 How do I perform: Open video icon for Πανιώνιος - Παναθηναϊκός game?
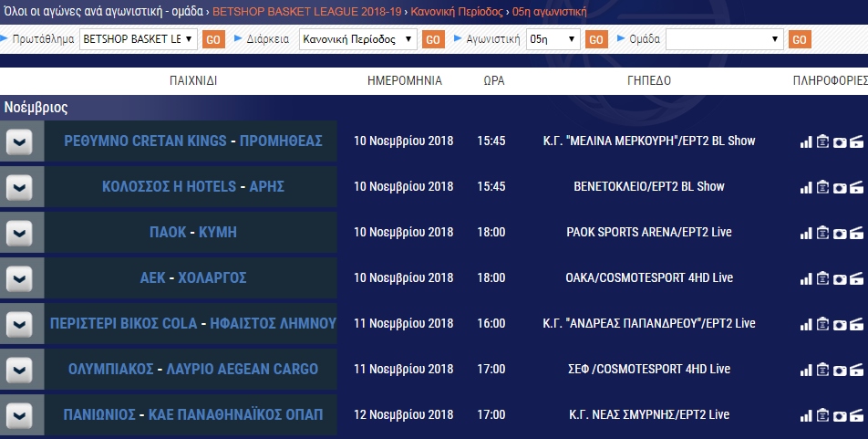coord(856,415)
